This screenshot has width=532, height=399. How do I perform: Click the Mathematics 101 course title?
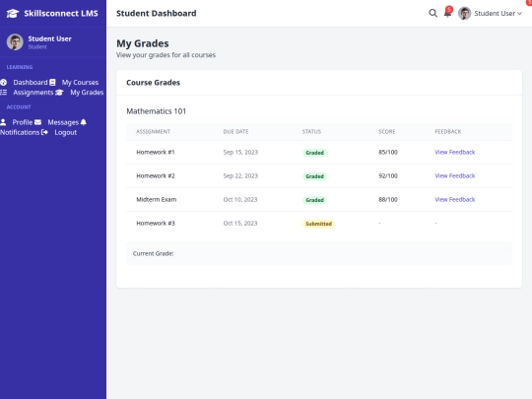156,111
